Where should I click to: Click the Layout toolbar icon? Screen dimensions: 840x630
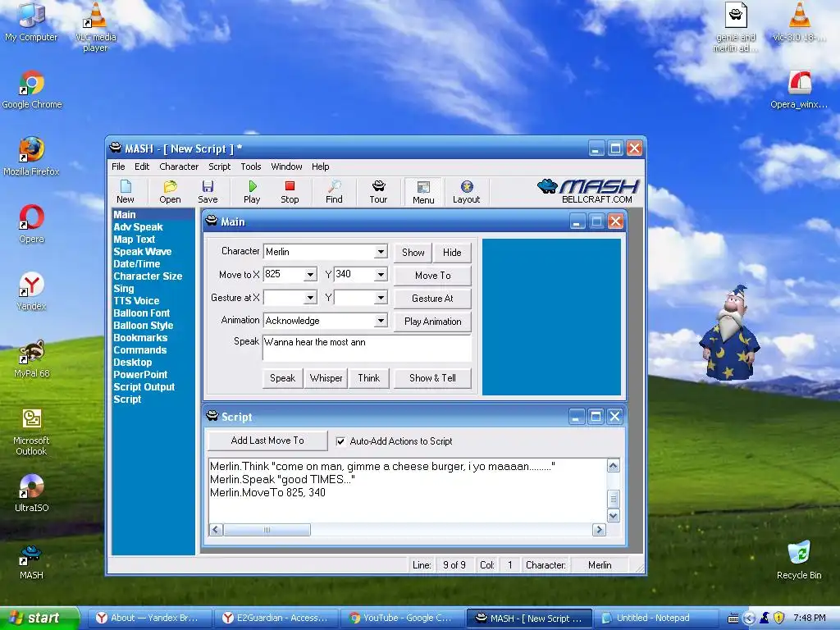pyautogui.click(x=467, y=192)
